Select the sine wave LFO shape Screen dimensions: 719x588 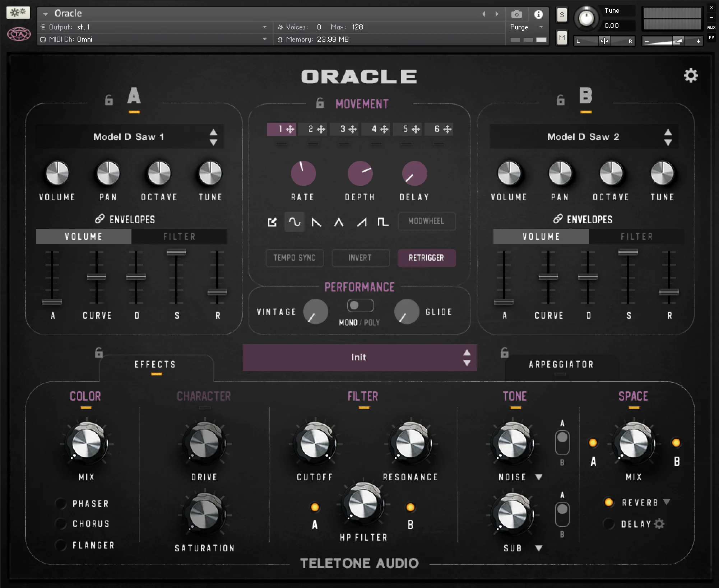click(294, 222)
